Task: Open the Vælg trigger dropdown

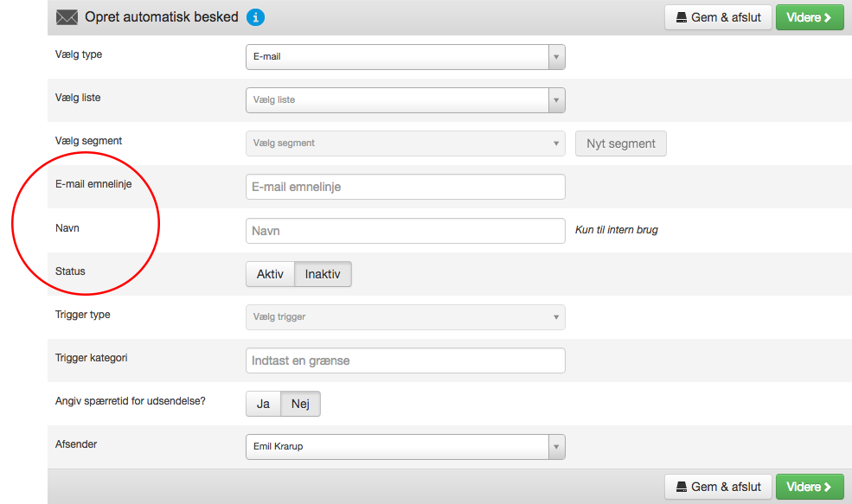Action: [406, 317]
